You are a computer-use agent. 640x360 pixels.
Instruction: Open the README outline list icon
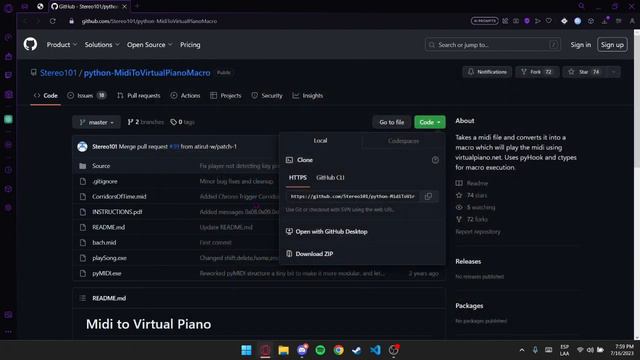[x=83, y=298]
